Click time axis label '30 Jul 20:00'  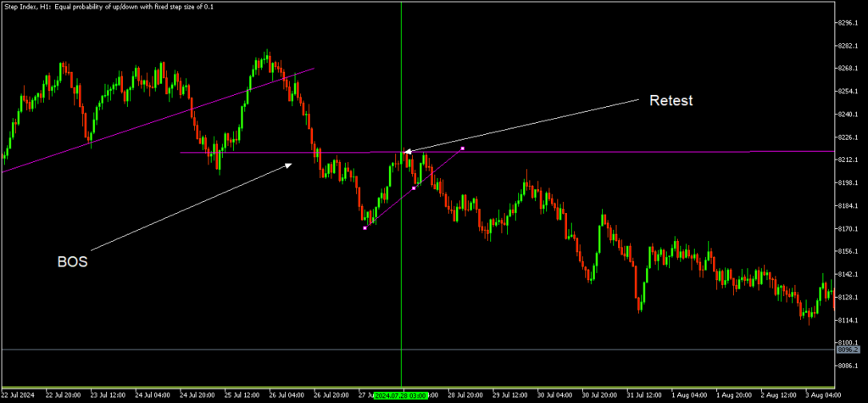pos(601,396)
